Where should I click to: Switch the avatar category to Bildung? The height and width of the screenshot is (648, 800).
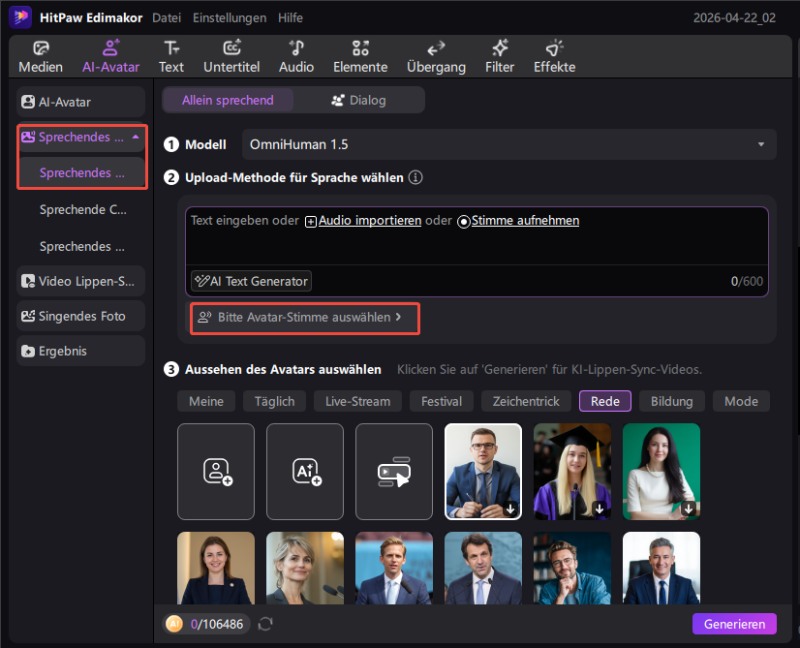[671, 401]
